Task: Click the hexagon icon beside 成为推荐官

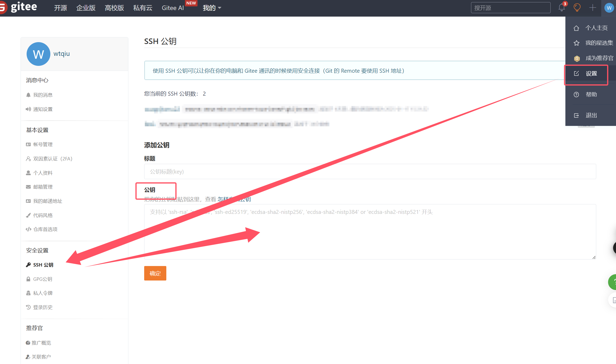Action: click(x=577, y=58)
